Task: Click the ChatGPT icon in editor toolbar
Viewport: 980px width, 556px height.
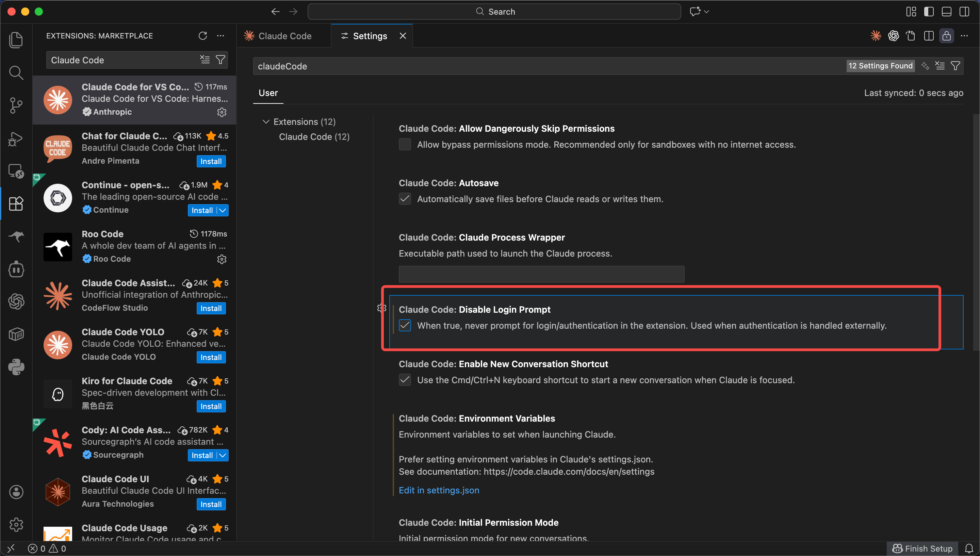Action: 893,35
